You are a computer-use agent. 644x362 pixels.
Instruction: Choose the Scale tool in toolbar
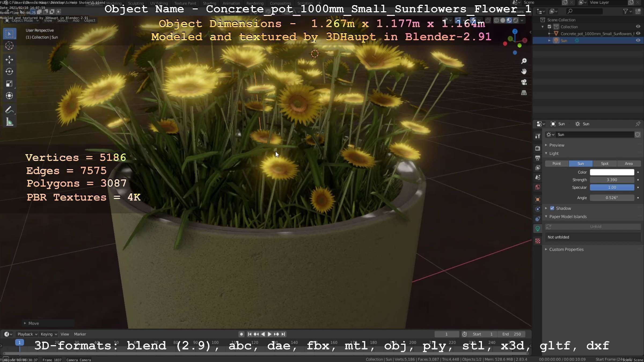click(x=9, y=84)
